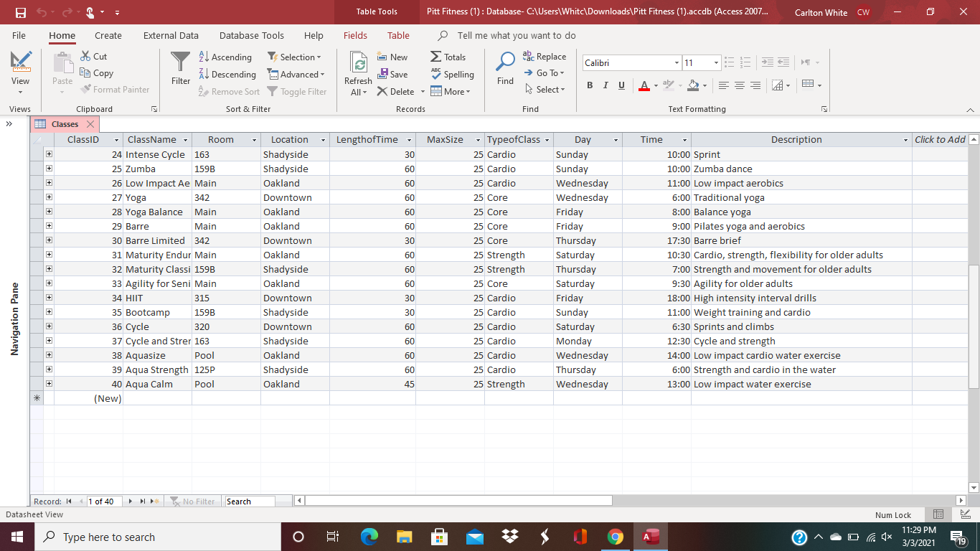Open the Calibri font dropdown
Screen dimensions: 980x551
click(x=676, y=62)
